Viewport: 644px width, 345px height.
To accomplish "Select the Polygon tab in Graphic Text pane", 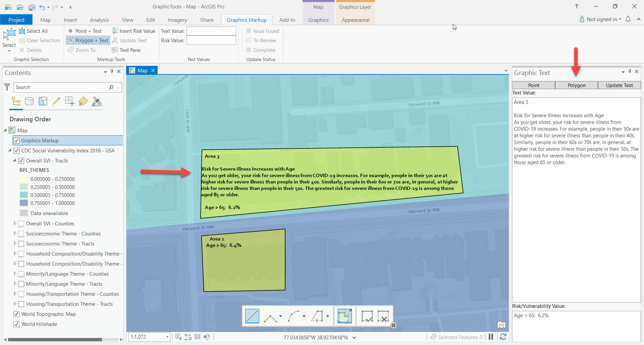I will coord(576,85).
